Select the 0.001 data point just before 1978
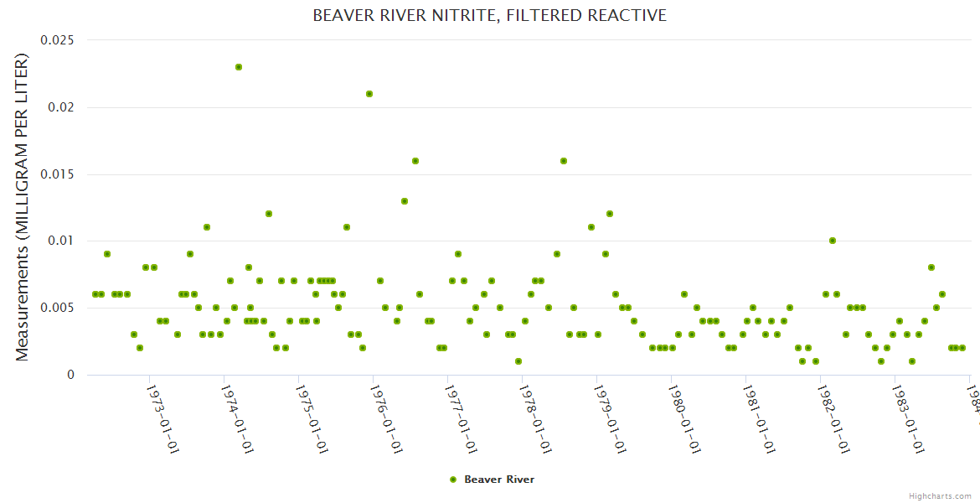Image resolution: width=980 pixels, height=503 pixels. click(x=518, y=361)
